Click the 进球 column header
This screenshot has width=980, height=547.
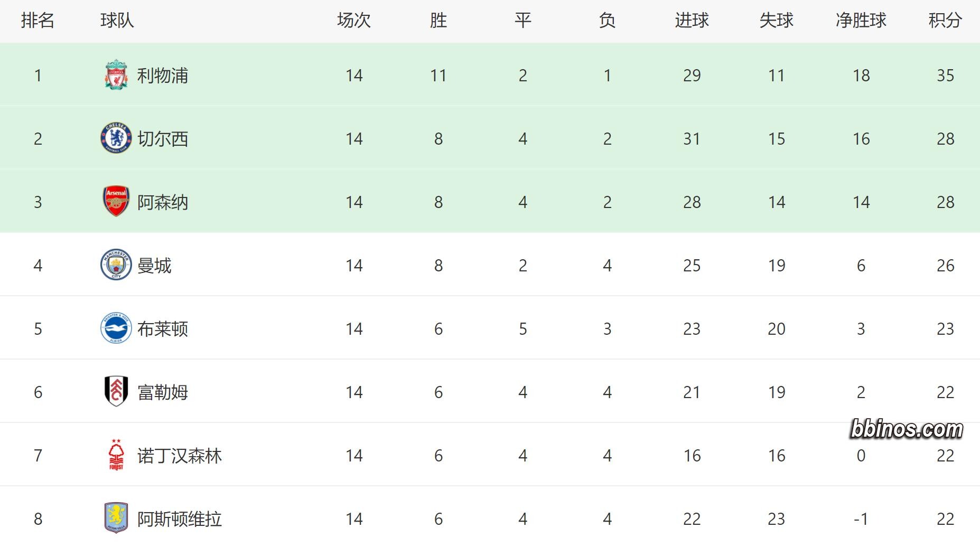coord(692,21)
